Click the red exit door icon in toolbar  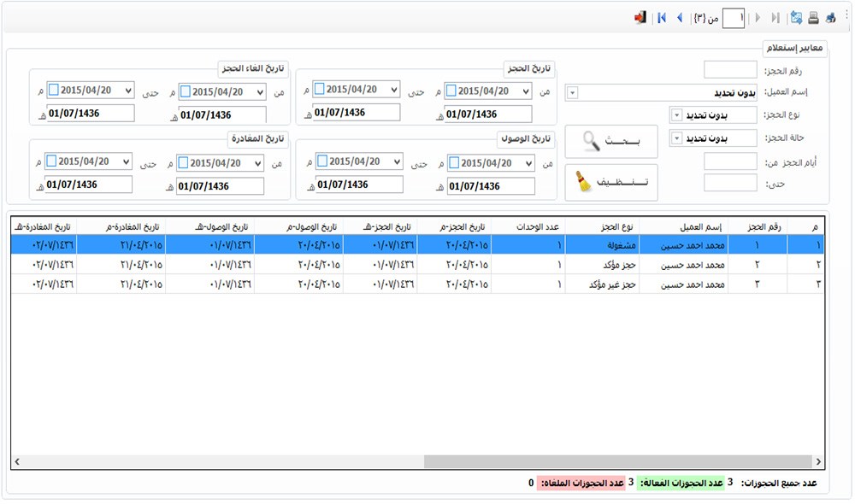pyautogui.click(x=640, y=17)
